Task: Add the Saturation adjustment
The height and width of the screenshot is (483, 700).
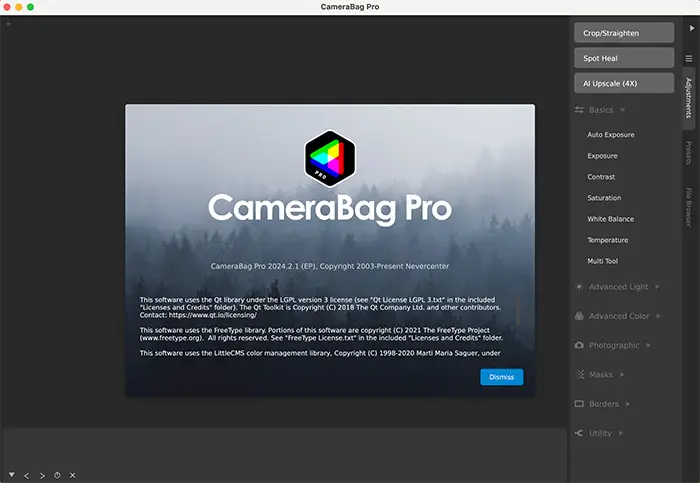Action: coord(604,198)
